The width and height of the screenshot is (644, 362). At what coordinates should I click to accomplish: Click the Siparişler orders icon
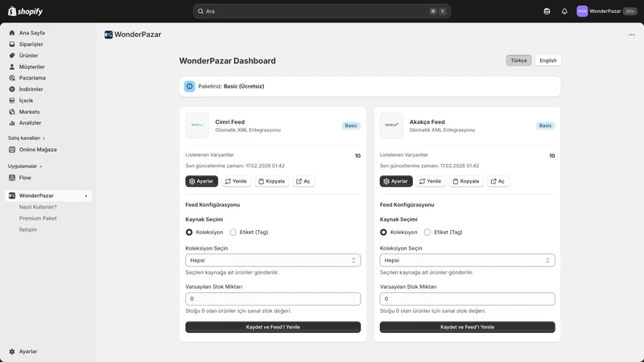[x=12, y=44]
